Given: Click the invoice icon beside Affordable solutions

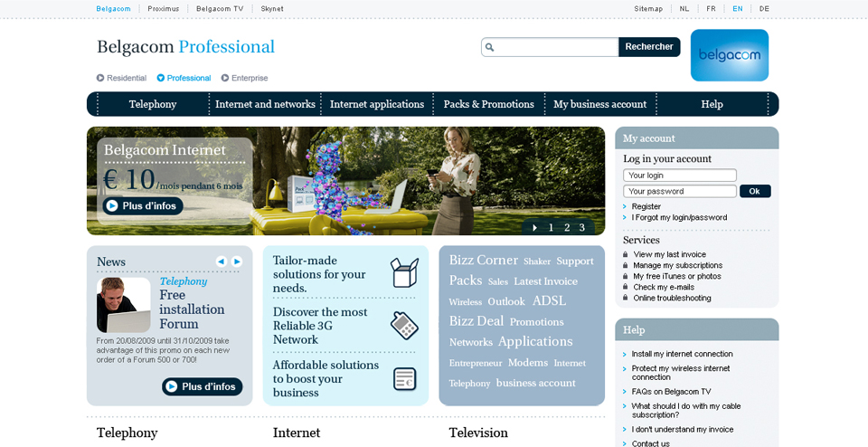Looking at the screenshot, I should pos(404,379).
